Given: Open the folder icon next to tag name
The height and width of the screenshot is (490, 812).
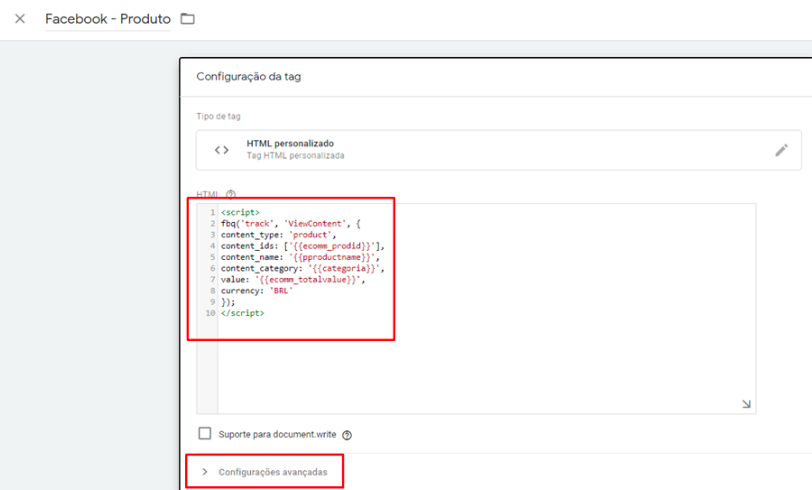Looking at the screenshot, I should coord(187,19).
